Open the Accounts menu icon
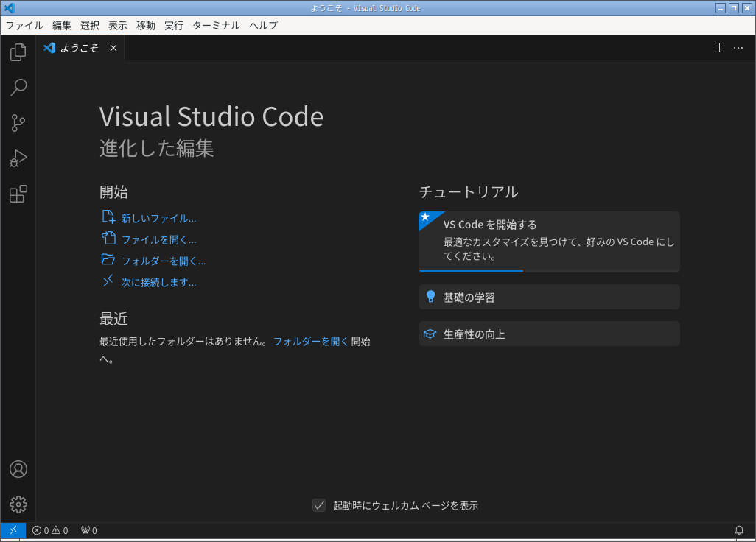 click(18, 469)
